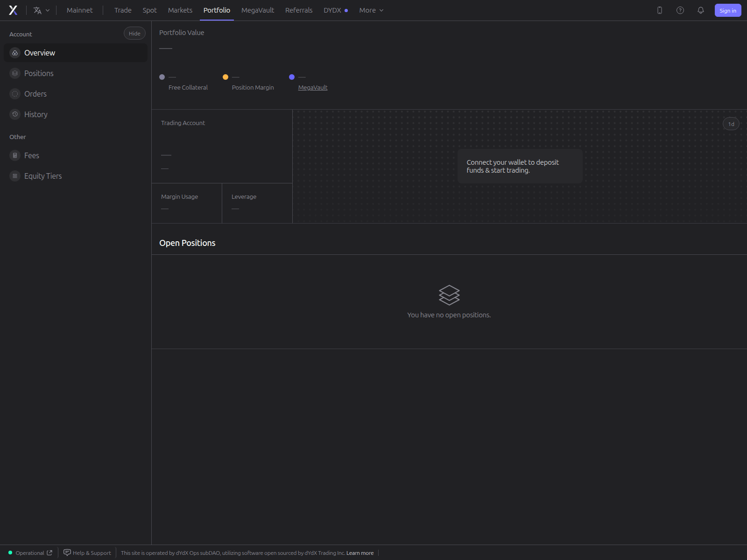
Task: Click the dYdX X logo
Action: pyautogui.click(x=13, y=10)
